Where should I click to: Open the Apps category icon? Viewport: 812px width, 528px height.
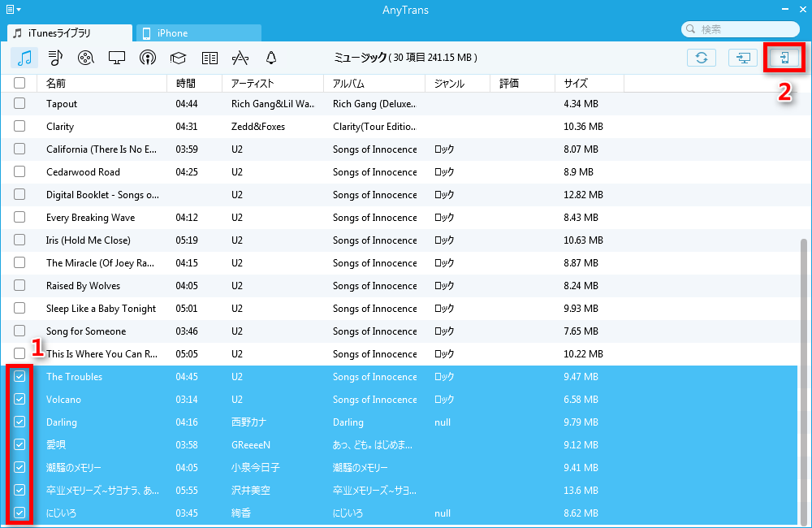240,58
